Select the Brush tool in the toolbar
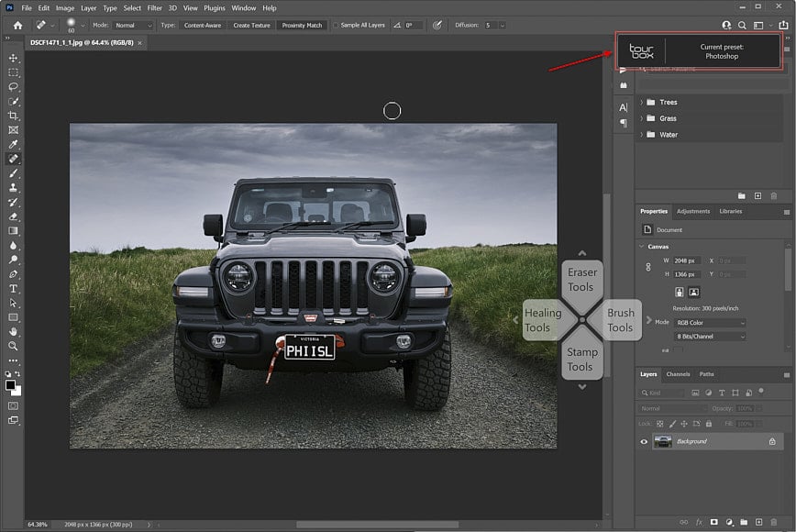 point(13,173)
